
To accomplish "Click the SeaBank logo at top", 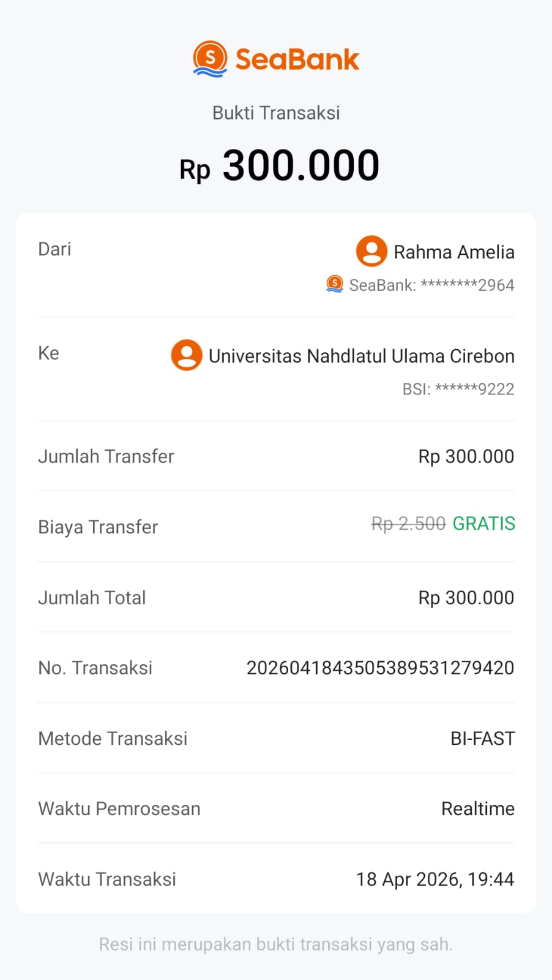I will pyautogui.click(x=276, y=59).
